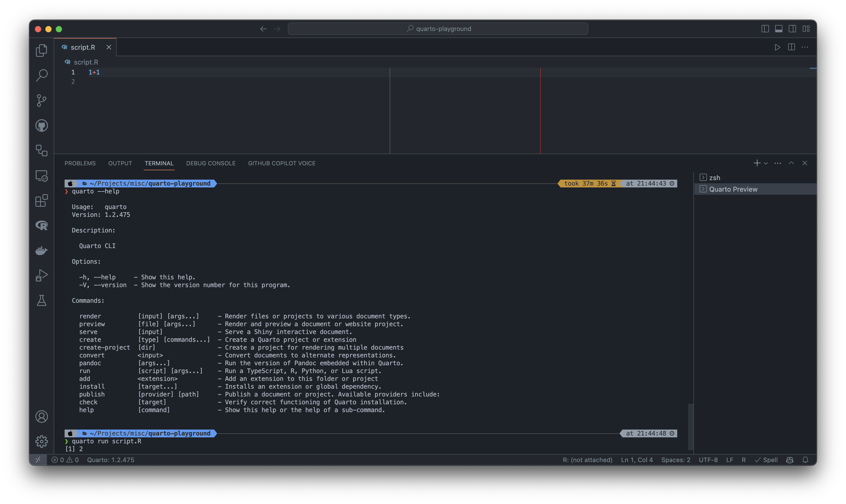The height and width of the screenshot is (504, 846).
Task: Select the script.R editor tab
Action: [85, 47]
